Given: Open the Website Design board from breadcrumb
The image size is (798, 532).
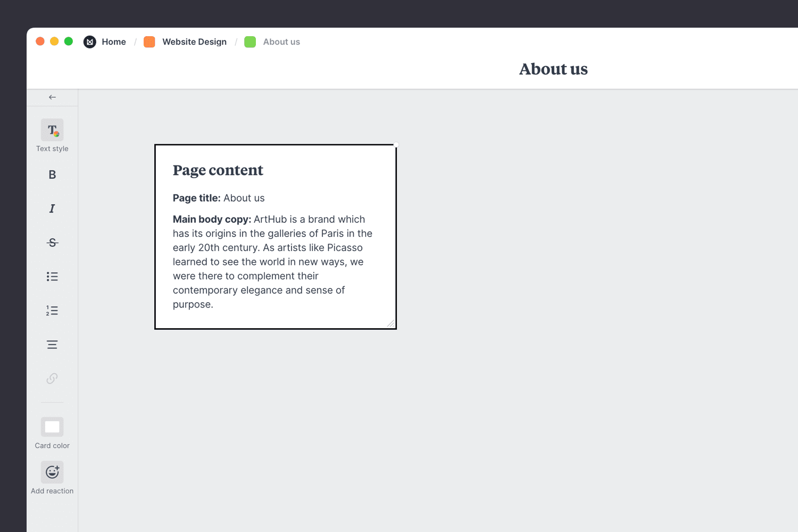Looking at the screenshot, I should pyautogui.click(x=194, y=41).
